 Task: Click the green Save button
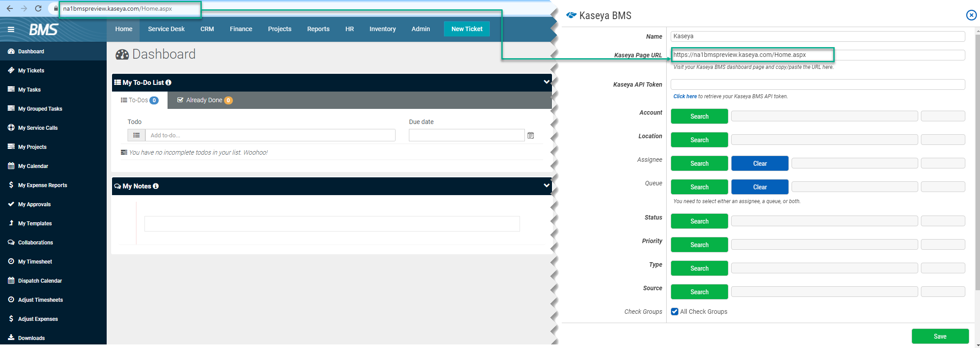point(940,336)
